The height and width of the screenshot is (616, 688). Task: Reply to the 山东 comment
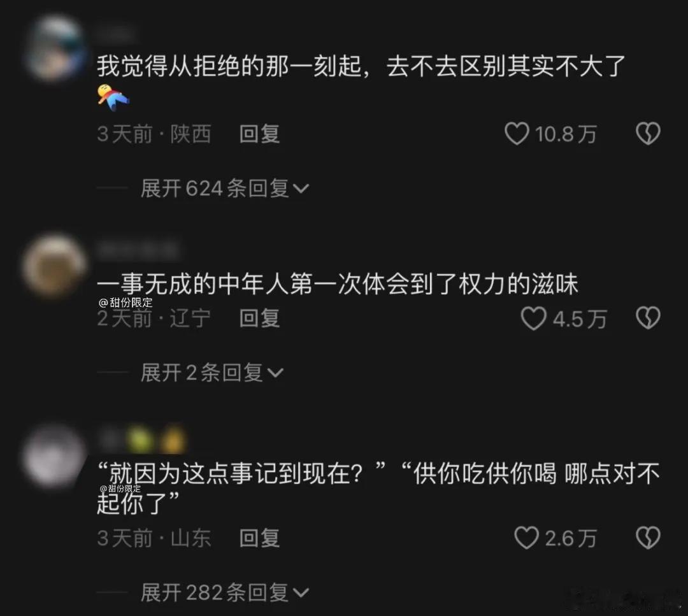click(259, 538)
